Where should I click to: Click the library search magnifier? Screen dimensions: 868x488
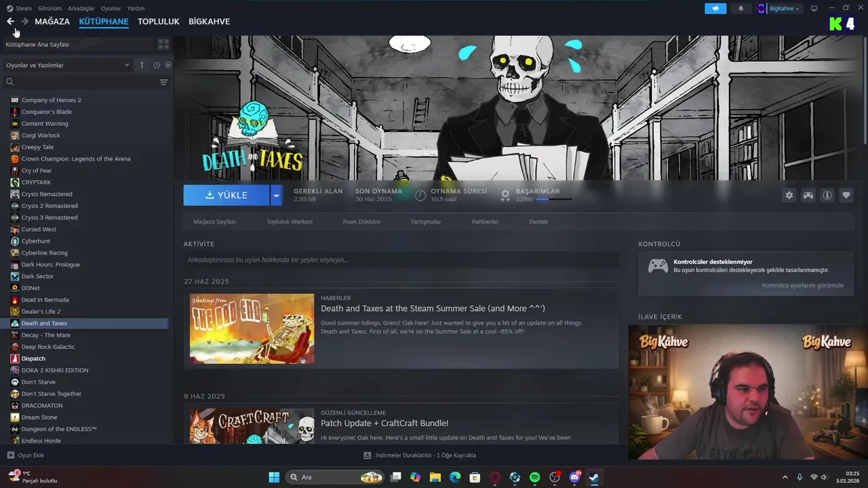pyautogui.click(x=9, y=82)
